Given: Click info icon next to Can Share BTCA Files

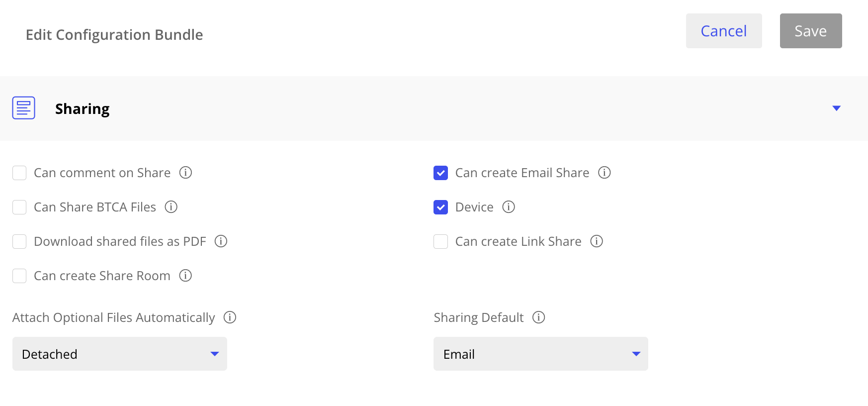Looking at the screenshot, I should [171, 207].
